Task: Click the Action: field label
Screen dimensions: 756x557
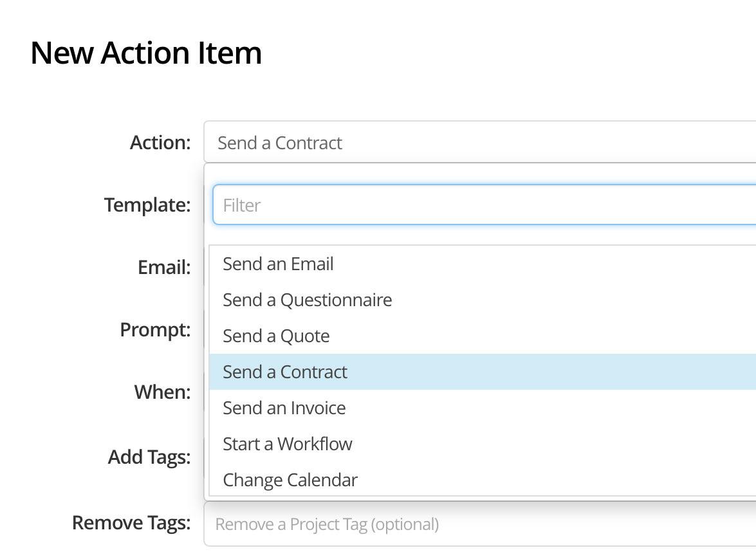Action: pos(160,142)
